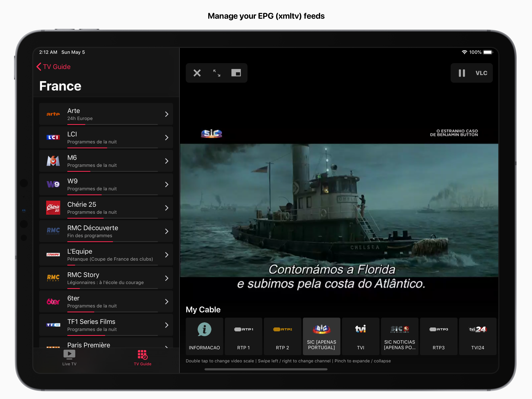The height and width of the screenshot is (399, 532).
Task: Open TVI24 channel tile
Action: 477,336
